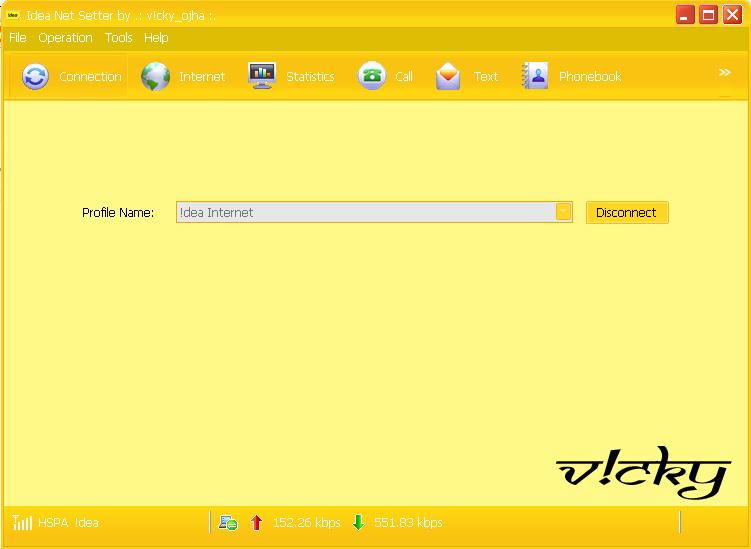The width and height of the screenshot is (751, 549).
Task: Click the Disconnect button
Action: pyautogui.click(x=627, y=212)
